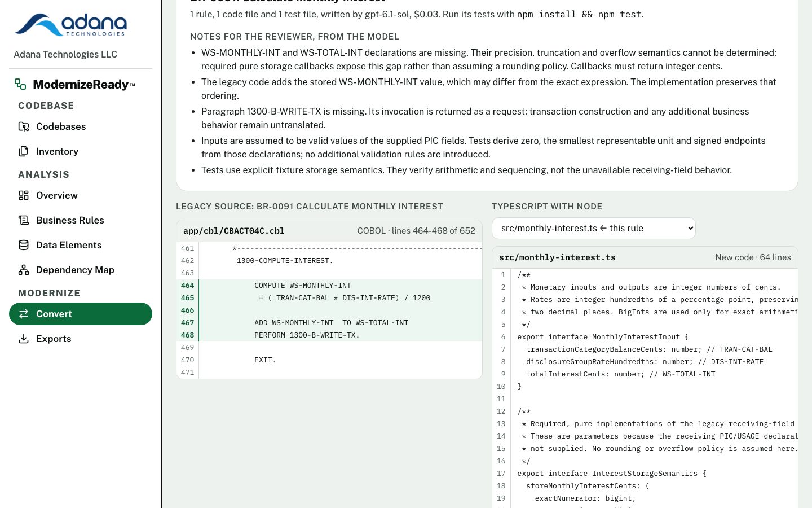This screenshot has width=812, height=508.
Task: Click the ModernizeReady brand icon
Action: point(20,84)
